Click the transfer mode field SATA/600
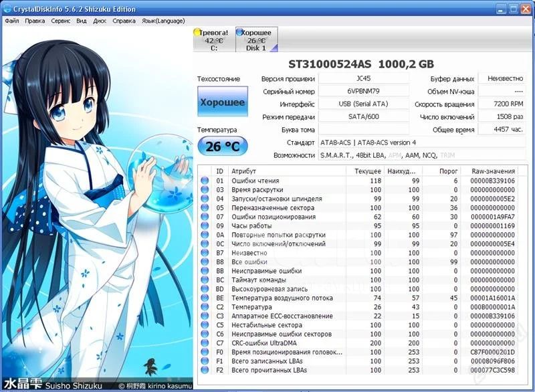This screenshot has width=535, height=392. [364, 116]
